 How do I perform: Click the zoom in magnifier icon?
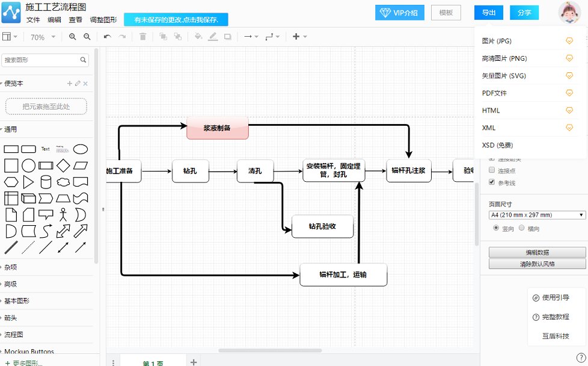coord(73,37)
